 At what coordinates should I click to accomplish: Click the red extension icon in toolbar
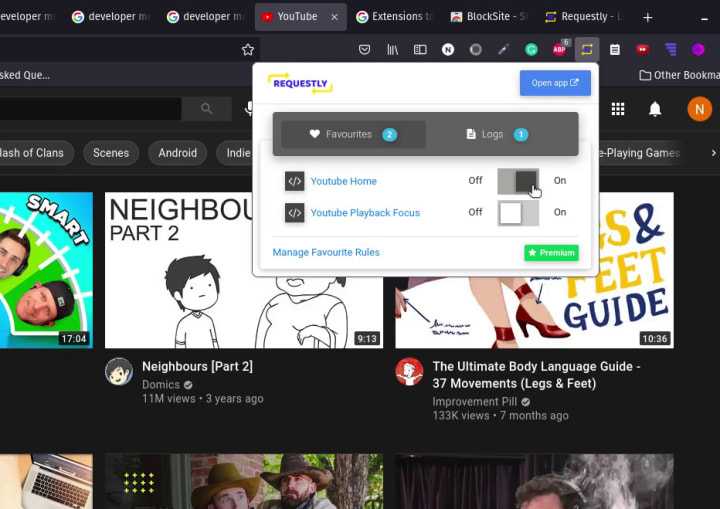(x=642, y=49)
